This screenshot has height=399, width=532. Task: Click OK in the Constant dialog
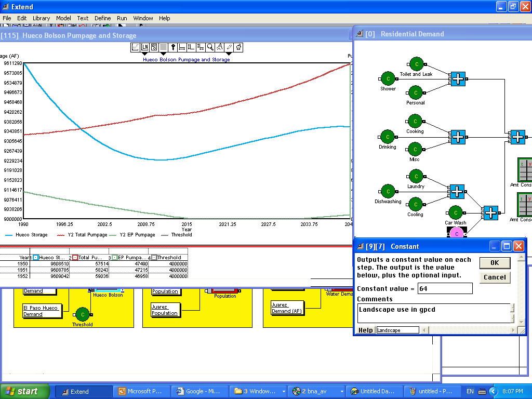[495, 262]
